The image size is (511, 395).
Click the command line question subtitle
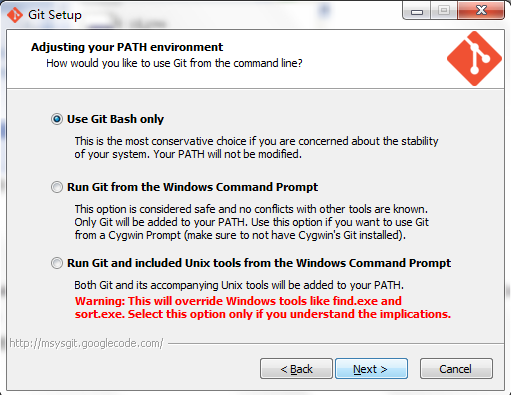pos(174,63)
